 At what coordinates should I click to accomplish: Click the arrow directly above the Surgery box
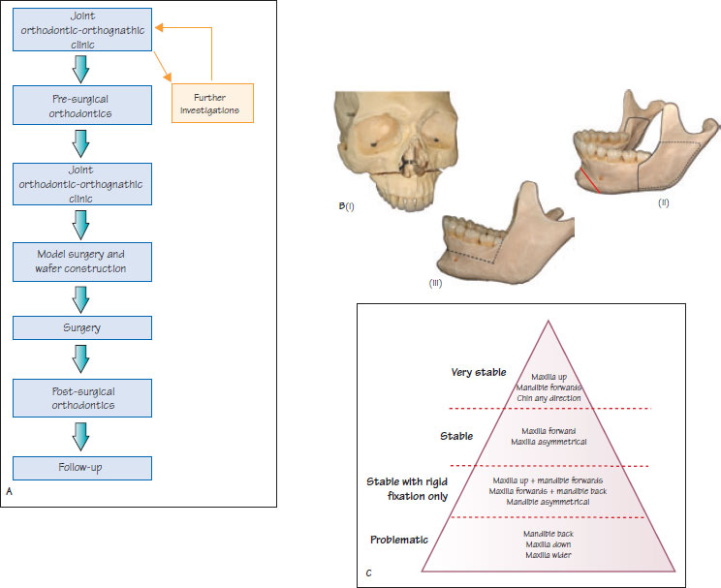pos(82,296)
